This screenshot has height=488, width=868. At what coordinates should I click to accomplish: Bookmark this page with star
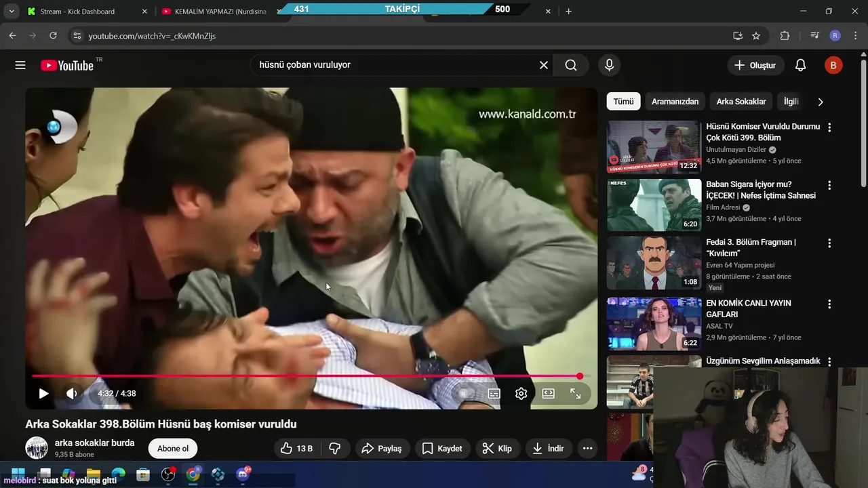(x=756, y=36)
